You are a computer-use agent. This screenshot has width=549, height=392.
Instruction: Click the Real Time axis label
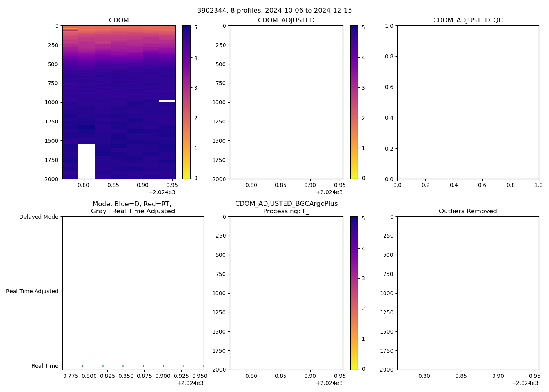(45, 366)
